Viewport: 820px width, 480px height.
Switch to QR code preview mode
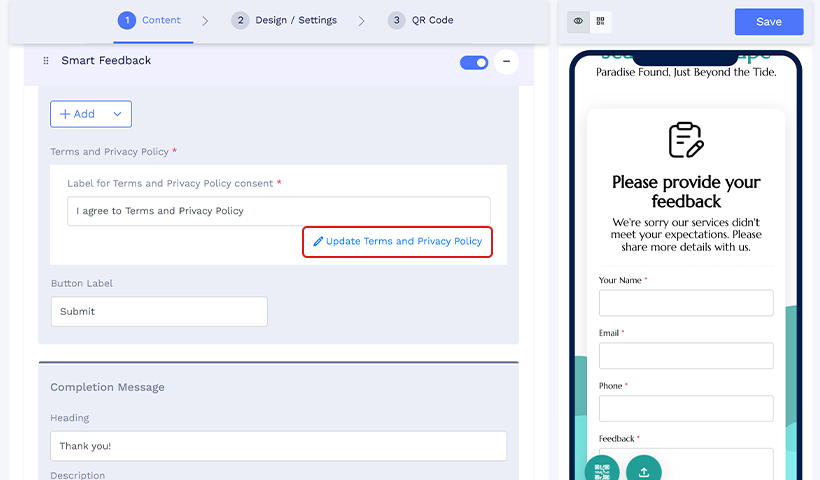click(600, 21)
